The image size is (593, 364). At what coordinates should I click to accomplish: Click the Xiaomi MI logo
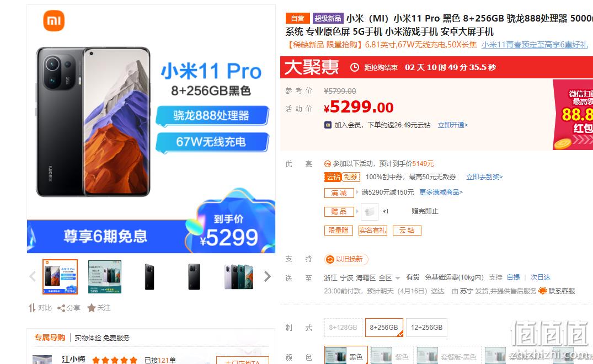pos(54,20)
